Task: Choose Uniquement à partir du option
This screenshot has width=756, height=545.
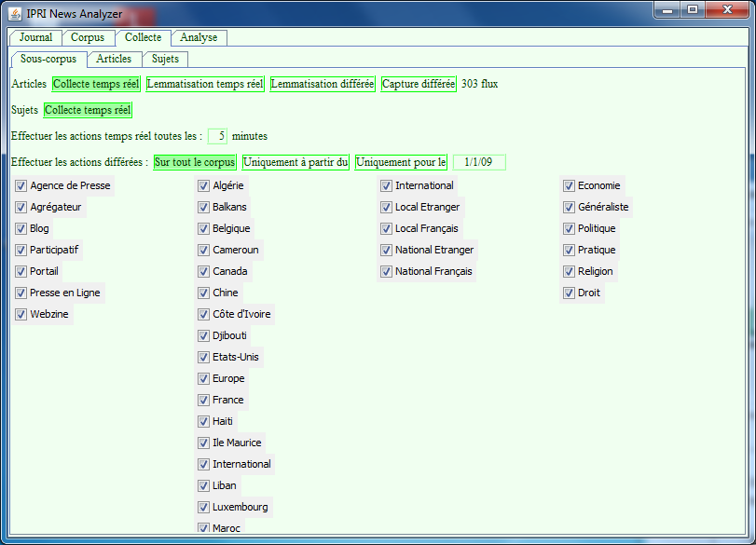Action: (296, 162)
